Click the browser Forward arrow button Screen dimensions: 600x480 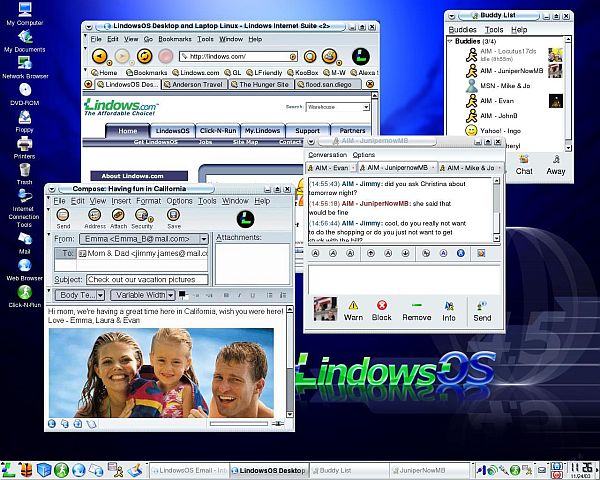[x=122, y=57]
